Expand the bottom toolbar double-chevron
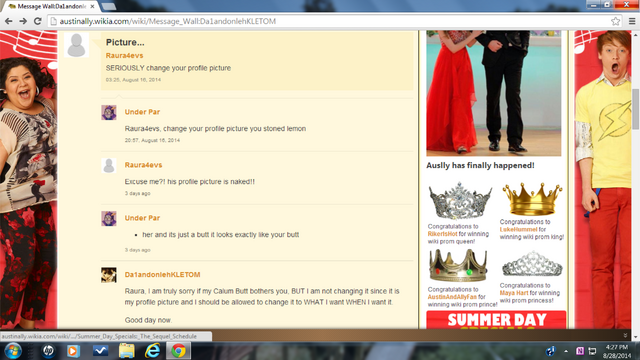The width and height of the screenshot is (640, 360). tap(625, 336)
